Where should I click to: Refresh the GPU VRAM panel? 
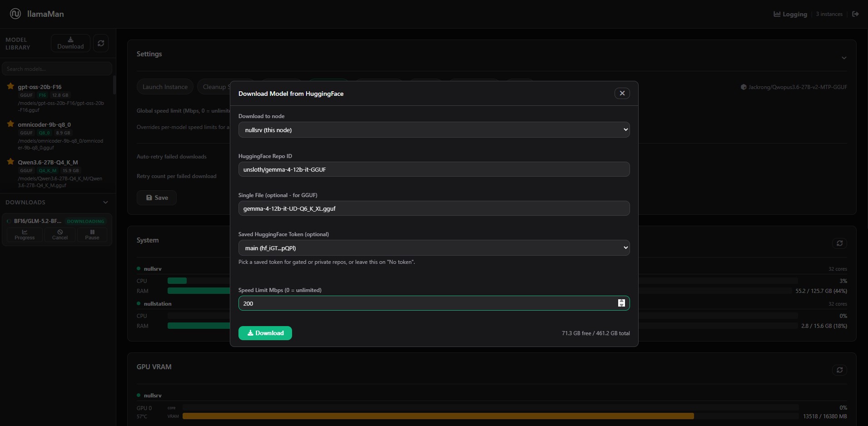[x=839, y=370]
